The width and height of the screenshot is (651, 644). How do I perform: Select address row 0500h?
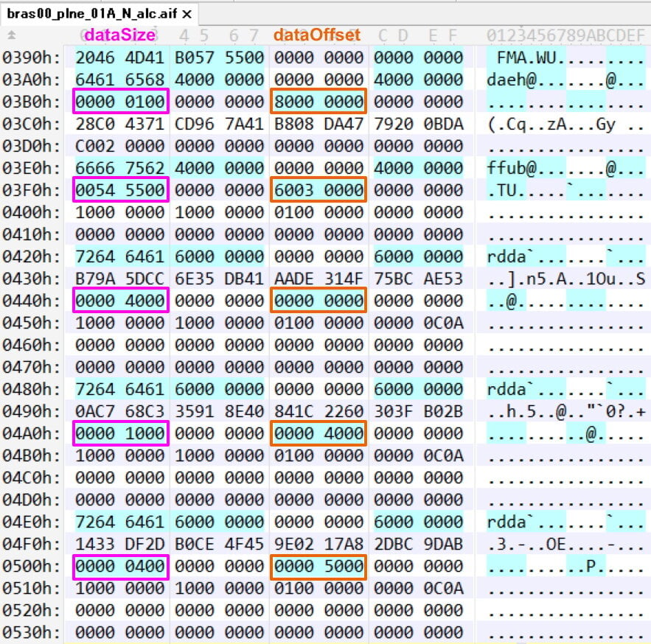31,566
